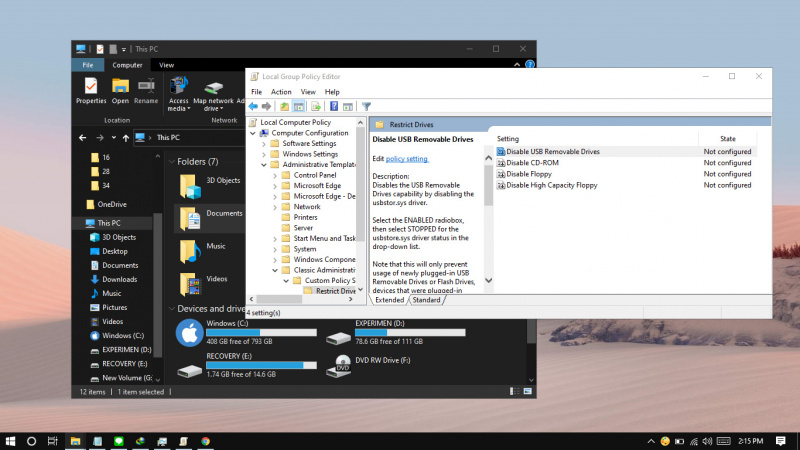Expand Windows Settings tree node

coord(264,154)
